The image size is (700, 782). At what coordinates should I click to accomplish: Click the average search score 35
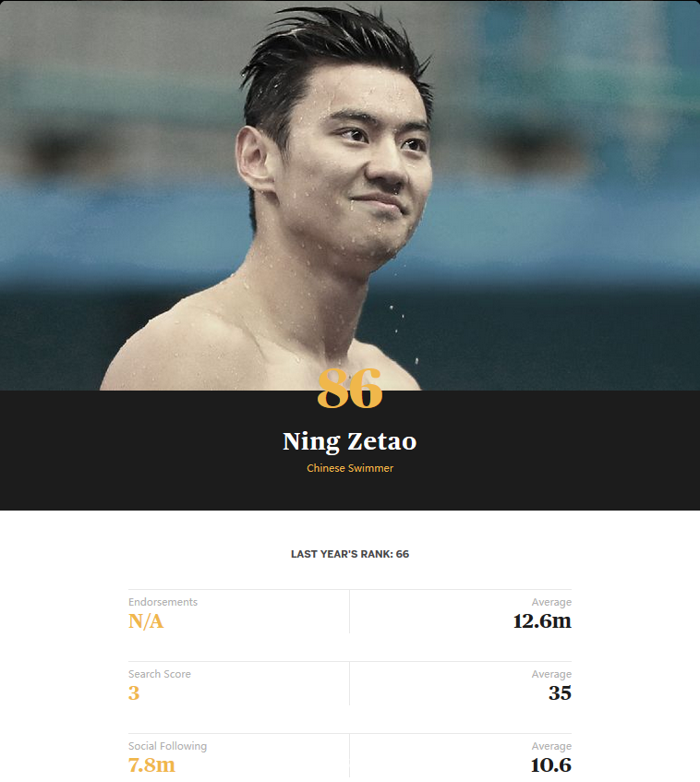tap(560, 693)
